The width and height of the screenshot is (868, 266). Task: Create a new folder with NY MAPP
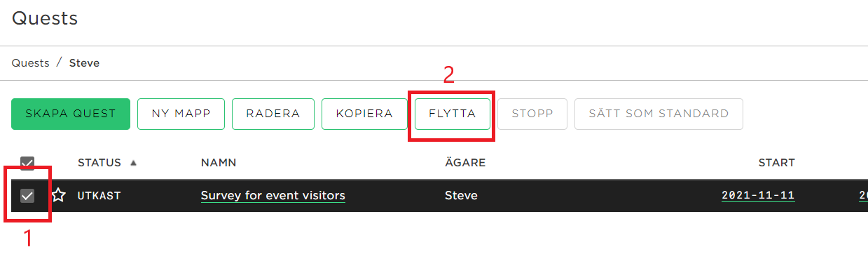[181, 114]
